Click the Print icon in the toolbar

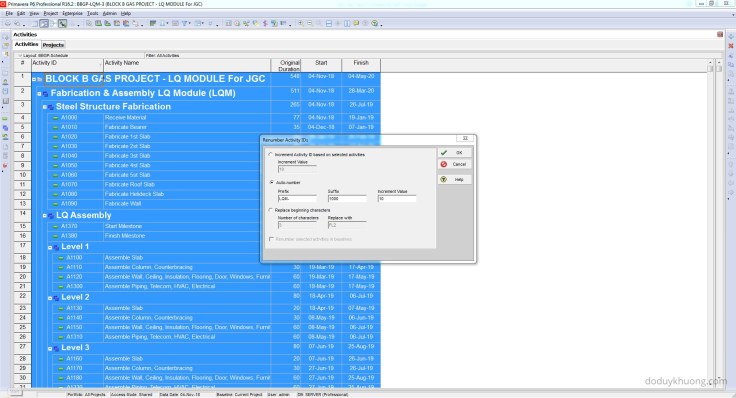pos(8,23)
